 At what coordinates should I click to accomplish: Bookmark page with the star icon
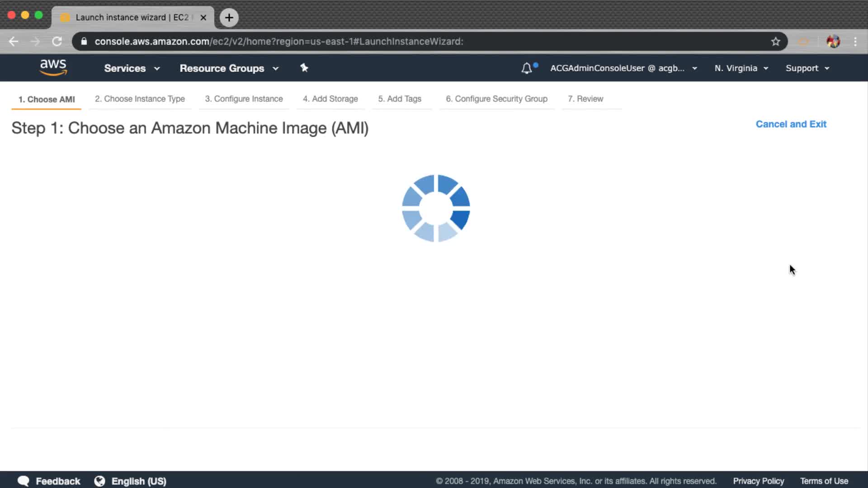pyautogui.click(x=776, y=42)
